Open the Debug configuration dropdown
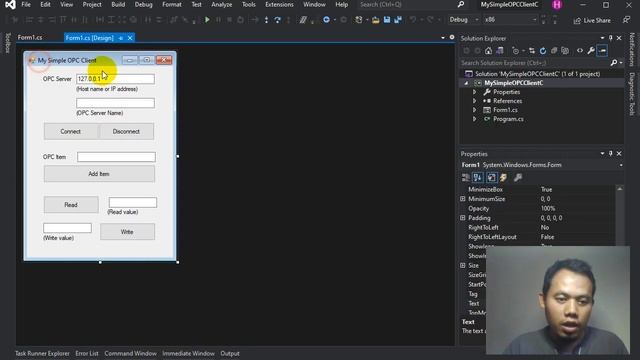 [464, 20]
